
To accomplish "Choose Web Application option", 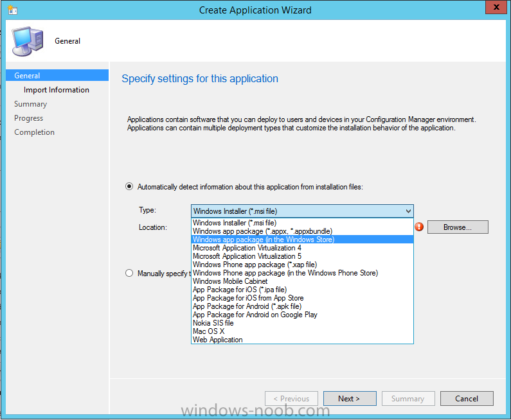I will click(302, 340).
